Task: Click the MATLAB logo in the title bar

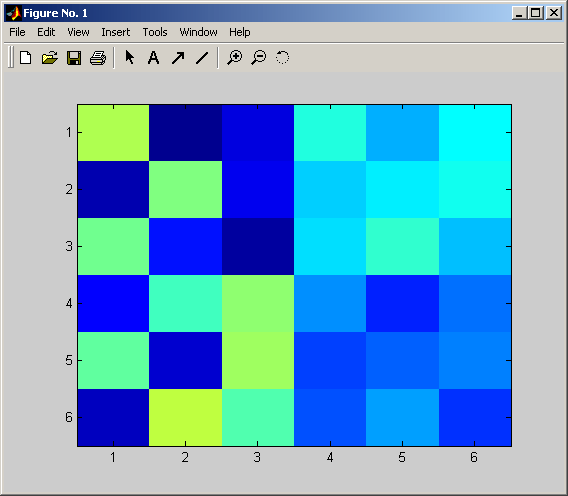Action: pos(14,13)
